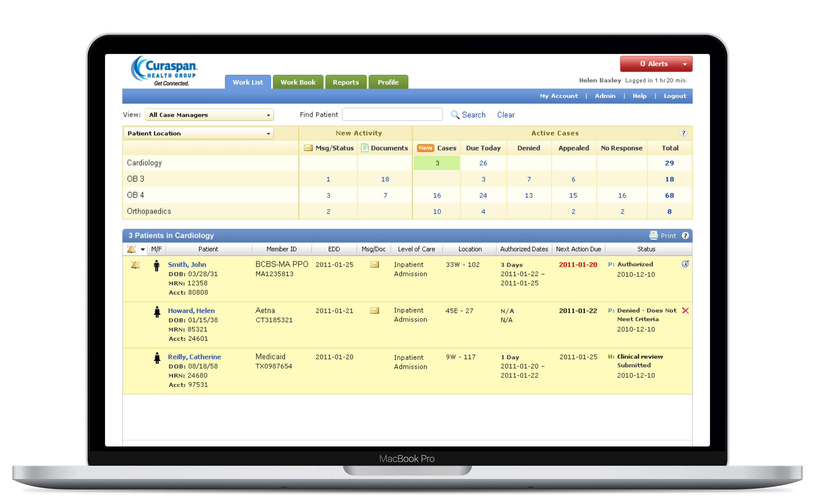
Task: Open patient Reilly, Catherine's record
Action: click(x=194, y=357)
